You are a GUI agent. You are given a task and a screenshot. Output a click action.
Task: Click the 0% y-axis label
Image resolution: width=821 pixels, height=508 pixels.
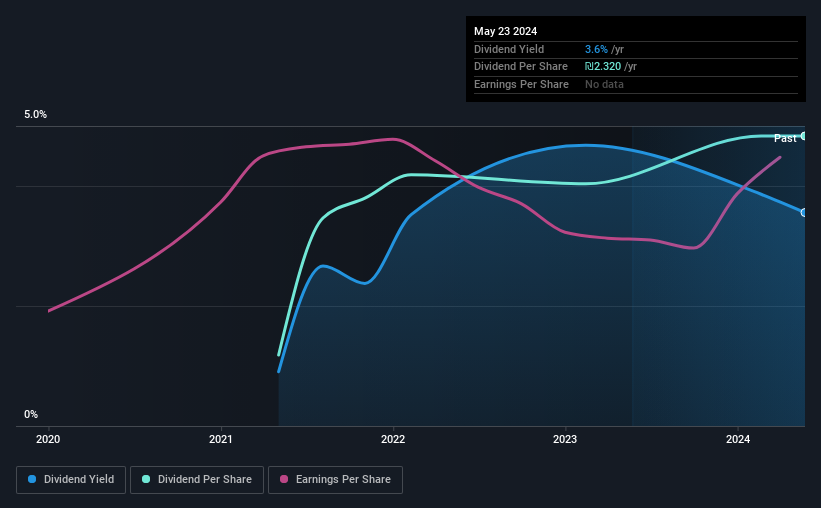point(31,414)
